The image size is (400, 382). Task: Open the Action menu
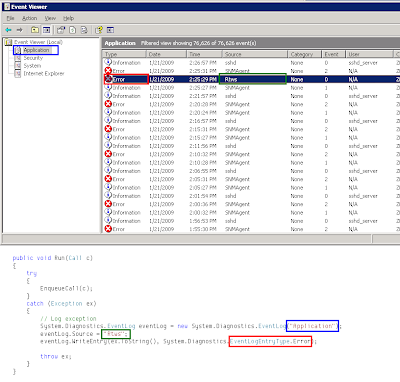point(29,18)
